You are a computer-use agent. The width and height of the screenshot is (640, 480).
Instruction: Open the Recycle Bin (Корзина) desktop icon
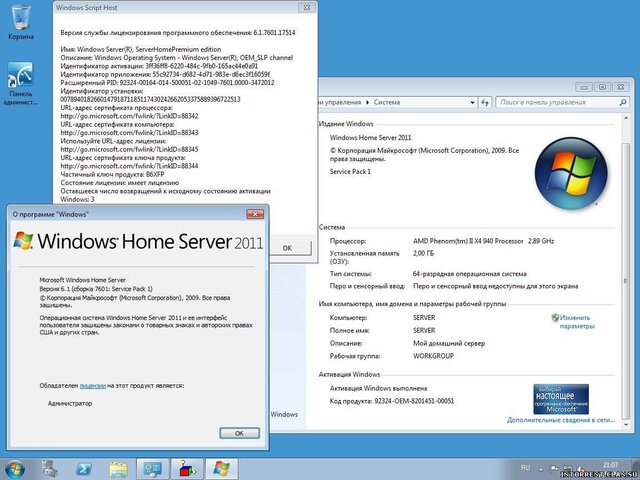point(20,22)
